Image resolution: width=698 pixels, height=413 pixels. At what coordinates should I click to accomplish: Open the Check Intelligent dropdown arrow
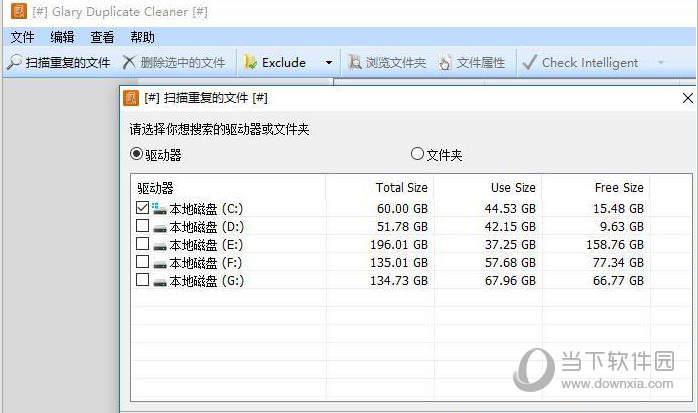pyautogui.click(x=661, y=62)
